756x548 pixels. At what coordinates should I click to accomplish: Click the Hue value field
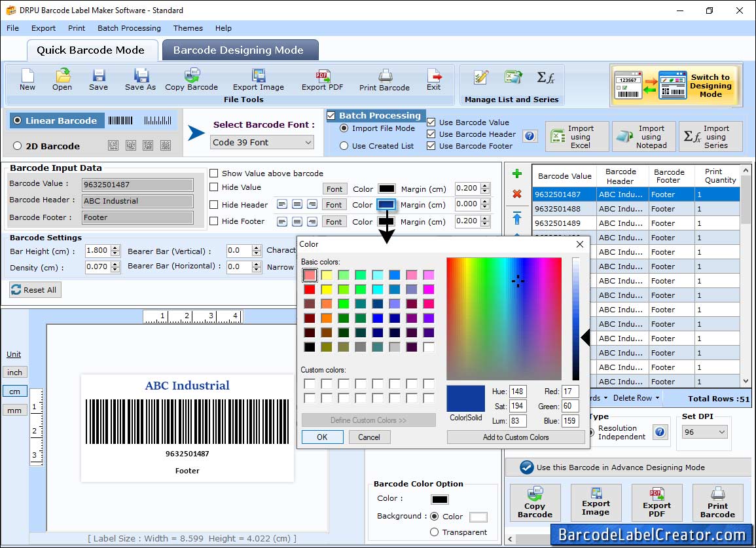[x=518, y=392]
